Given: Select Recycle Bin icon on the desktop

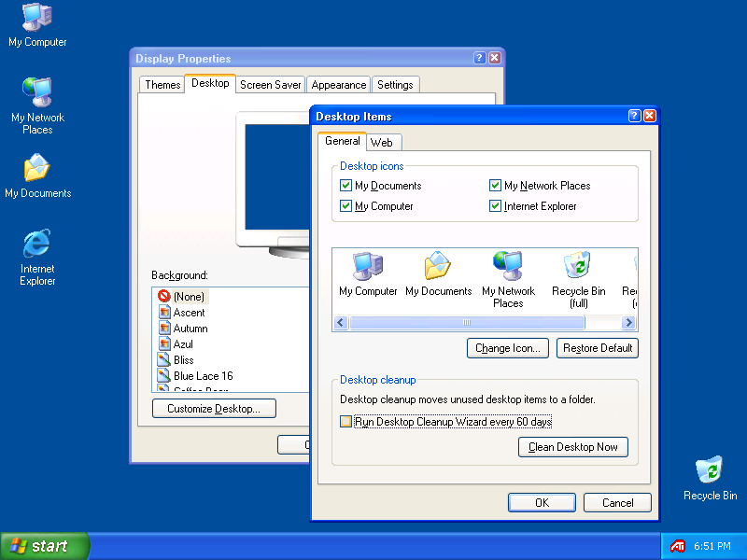Looking at the screenshot, I should coord(710,478).
